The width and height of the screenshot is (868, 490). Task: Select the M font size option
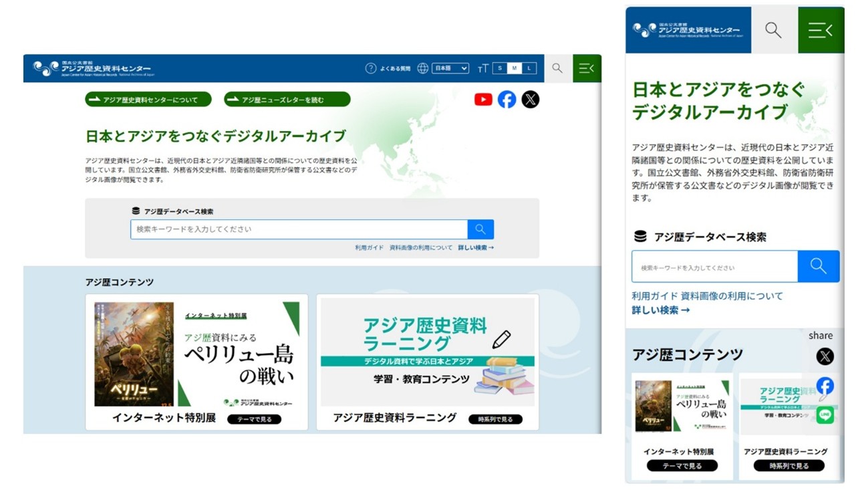pos(515,68)
